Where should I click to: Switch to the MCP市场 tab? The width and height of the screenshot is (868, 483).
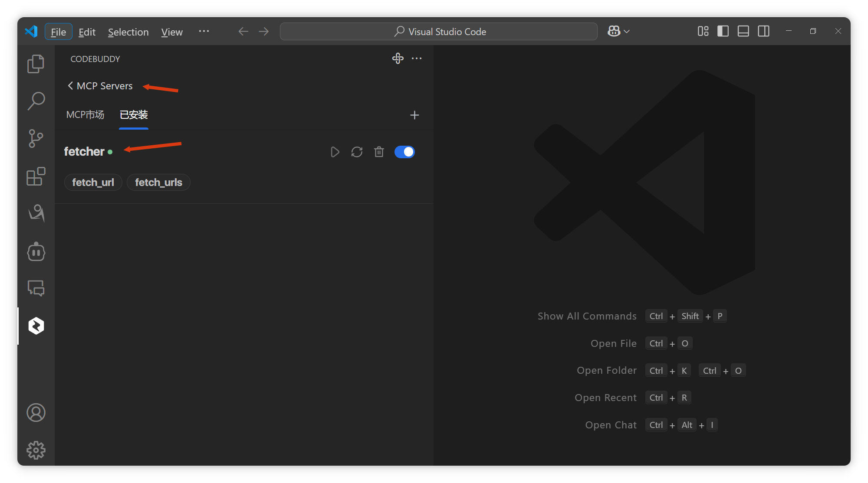pos(85,115)
